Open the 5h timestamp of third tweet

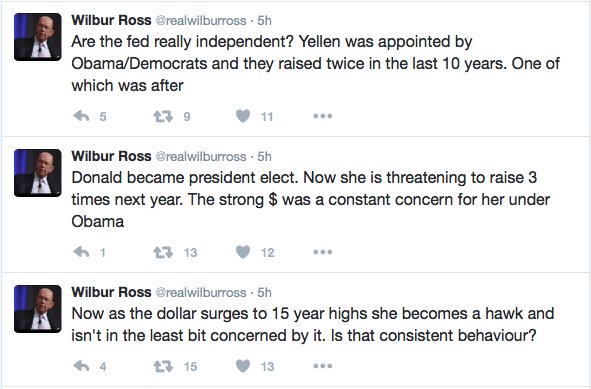[x=264, y=293]
